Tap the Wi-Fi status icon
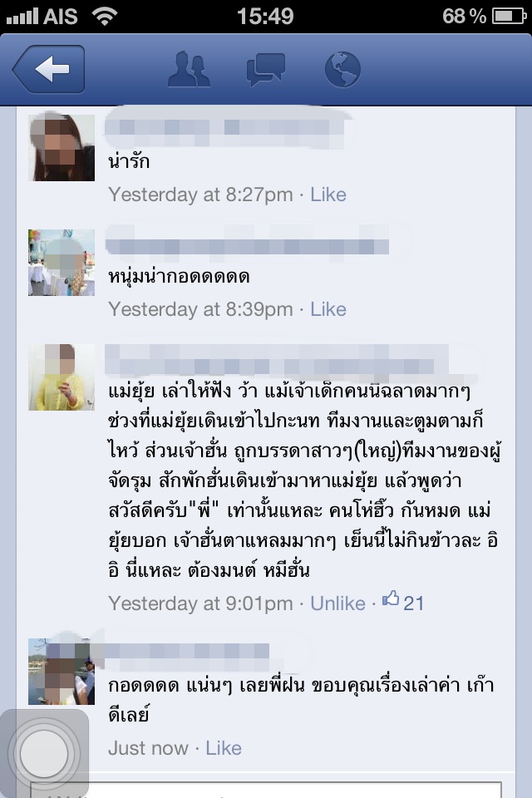532x798 pixels. click(x=105, y=16)
